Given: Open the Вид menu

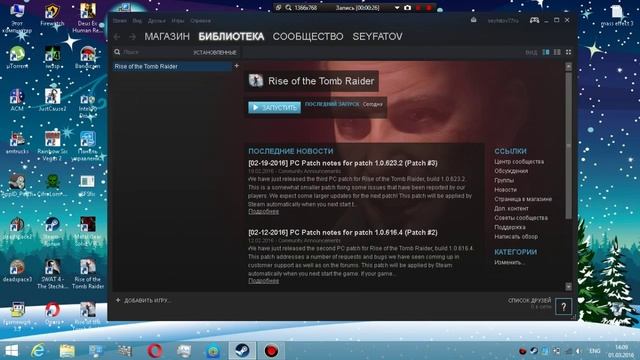Looking at the screenshot, I should pos(137,20).
